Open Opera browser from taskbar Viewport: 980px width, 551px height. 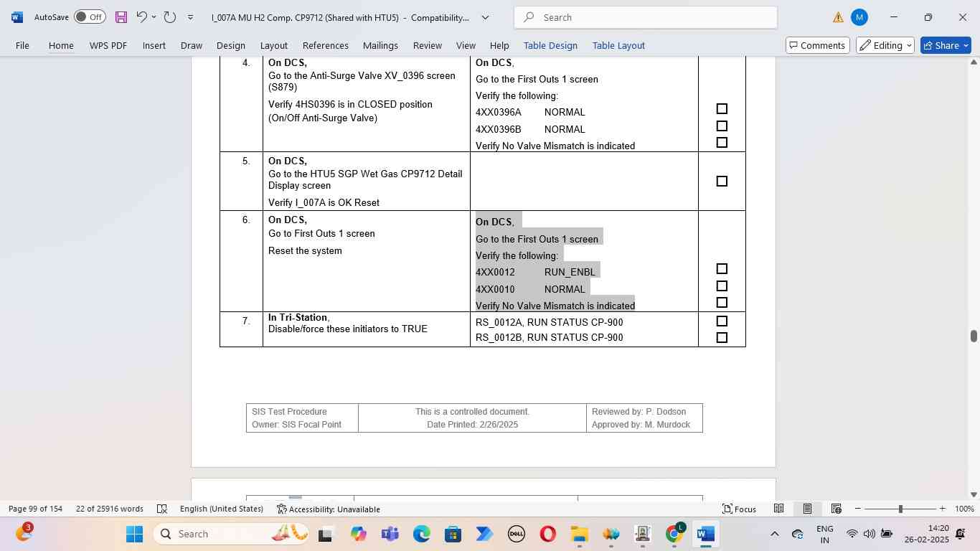547,534
